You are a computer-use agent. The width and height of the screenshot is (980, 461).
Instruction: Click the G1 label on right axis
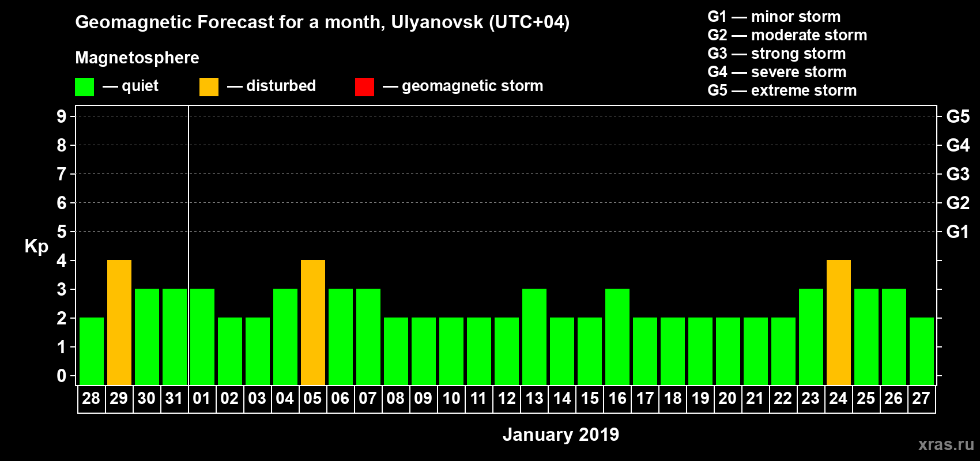(x=958, y=232)
